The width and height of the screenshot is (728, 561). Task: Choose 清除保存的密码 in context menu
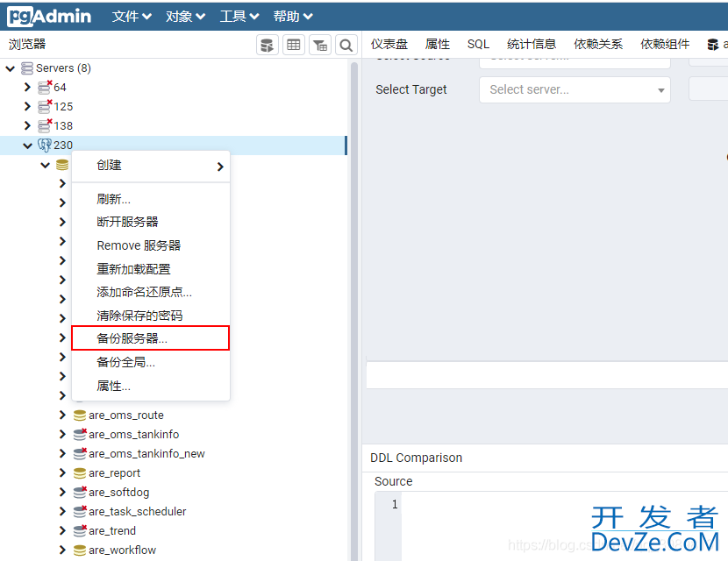click(x=151, y=316)
